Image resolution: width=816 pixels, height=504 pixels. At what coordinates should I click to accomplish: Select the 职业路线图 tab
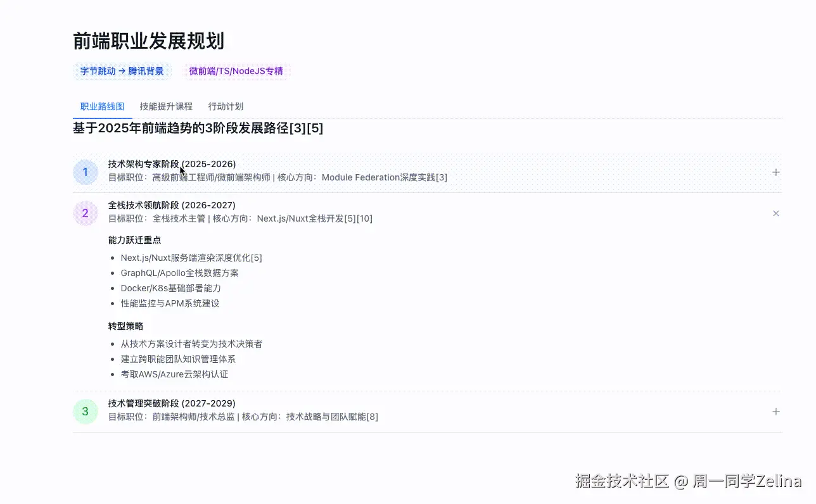(x=102, y=106)
